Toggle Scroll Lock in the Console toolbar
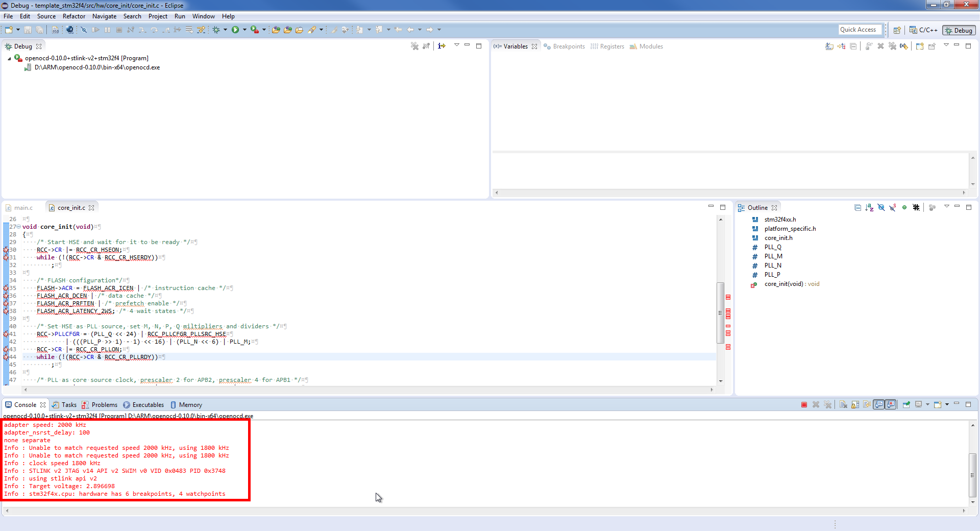Image resolution: width=980 pixels, height=531 pixels. 855,405
